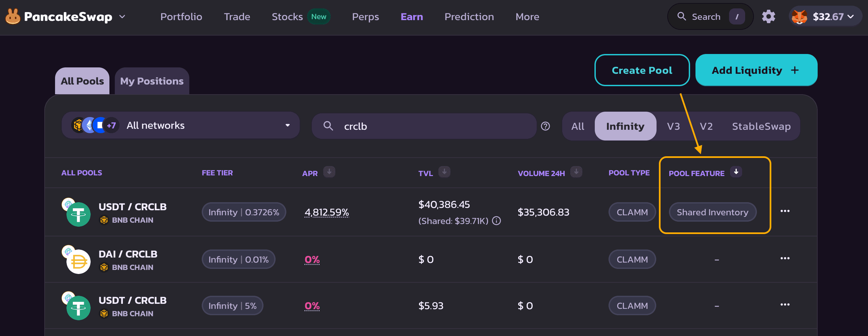This screenshot has width=868, height=336.
Task: Click the network icons cluster in the network selector
Action: tap(95, 125)
